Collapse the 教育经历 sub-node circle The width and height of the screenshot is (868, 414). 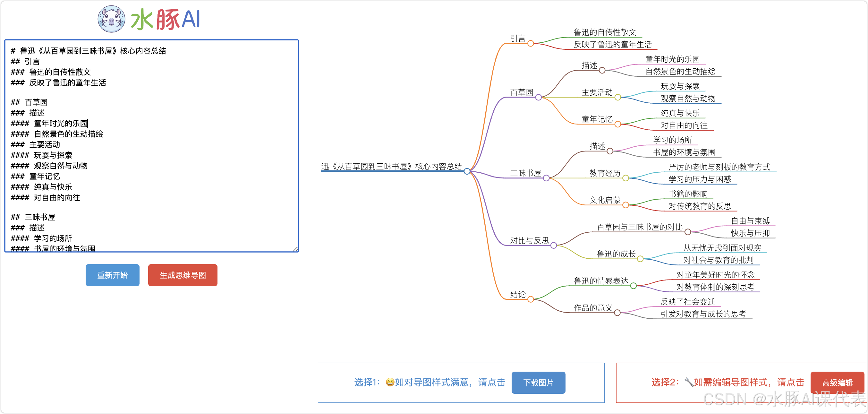tap(625, 178)
